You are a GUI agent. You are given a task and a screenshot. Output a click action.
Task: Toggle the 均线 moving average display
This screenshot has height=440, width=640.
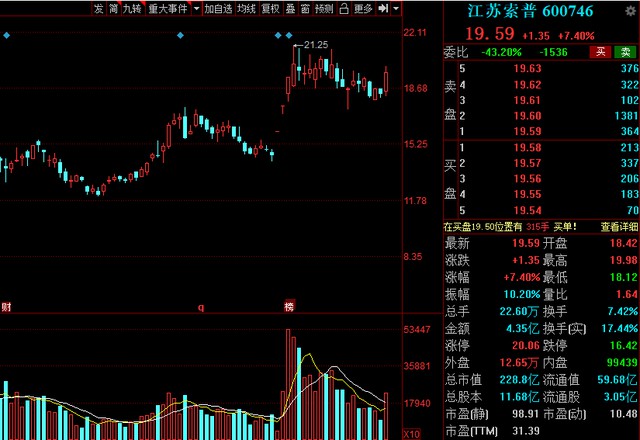247,9
